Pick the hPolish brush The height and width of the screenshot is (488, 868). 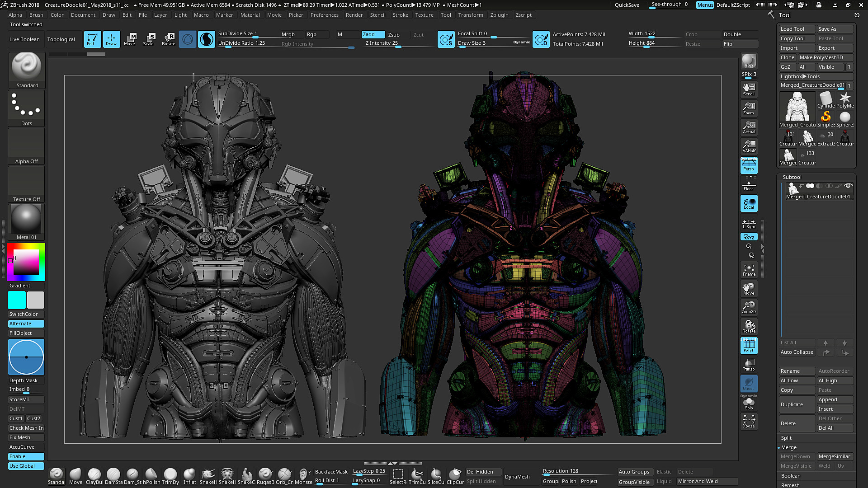click(151, 476)
